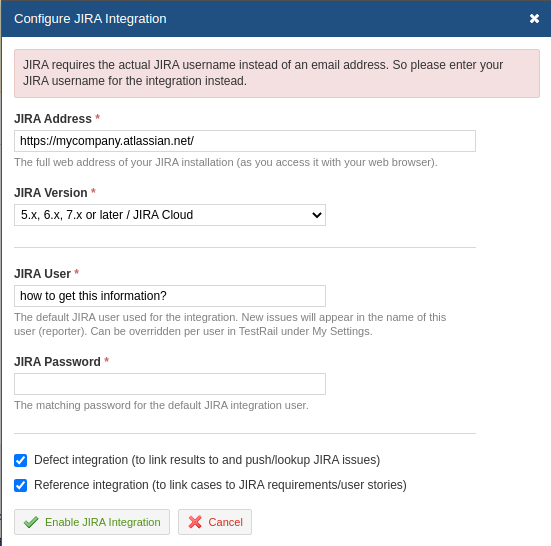Focus the JIRA User text field

(x=170, y=296)
